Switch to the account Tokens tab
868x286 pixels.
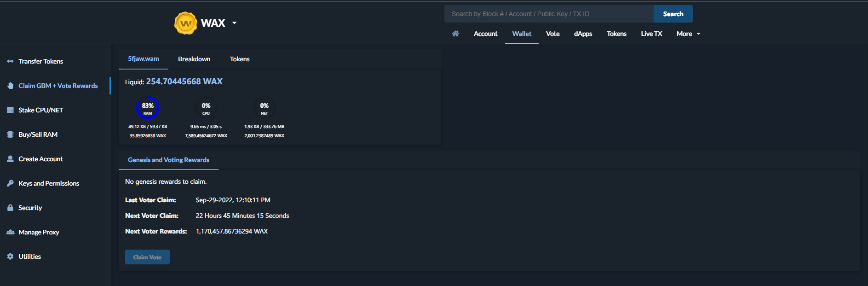240,59
